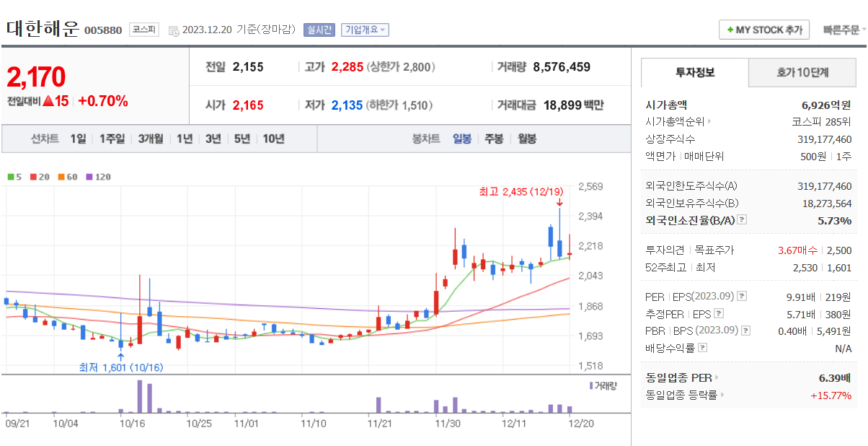Image resolution: width=868 pixels, height=446 pixels.
Task: Select the 3년 line chart period
Action: 213,139
